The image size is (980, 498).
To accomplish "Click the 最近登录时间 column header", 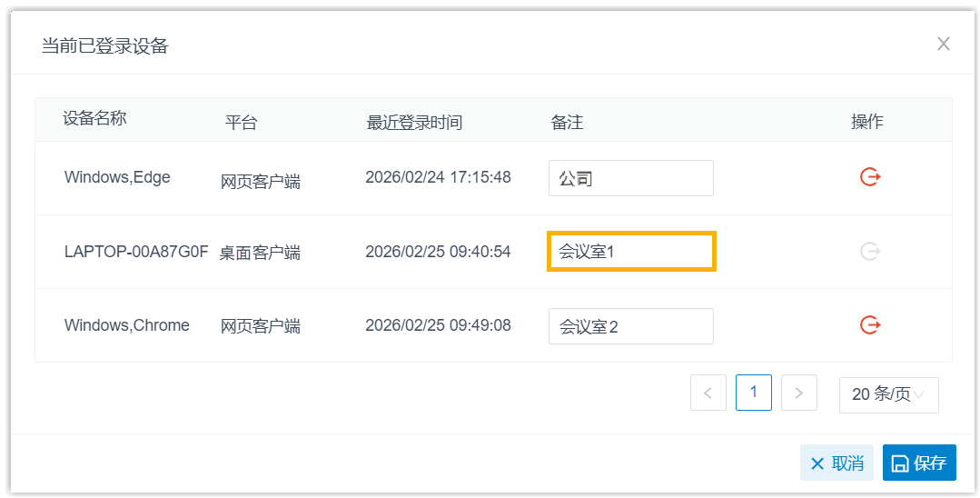I will click(x=414, y=122).
